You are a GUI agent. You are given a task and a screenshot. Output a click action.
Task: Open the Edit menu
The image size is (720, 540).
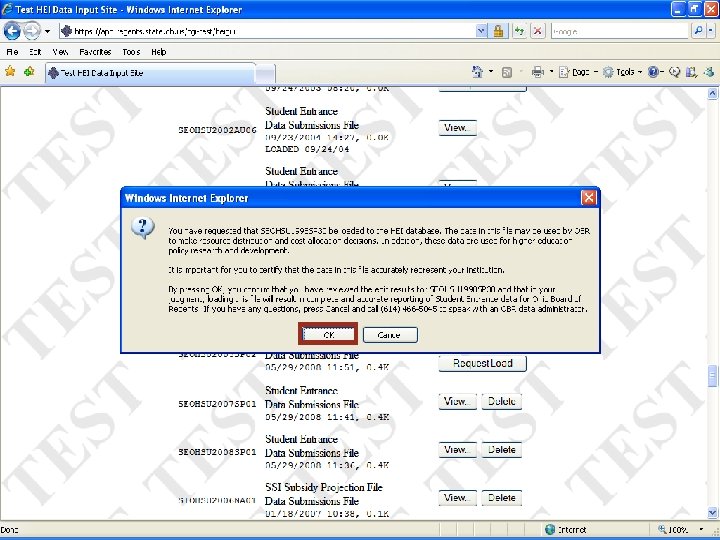[35, 52]
